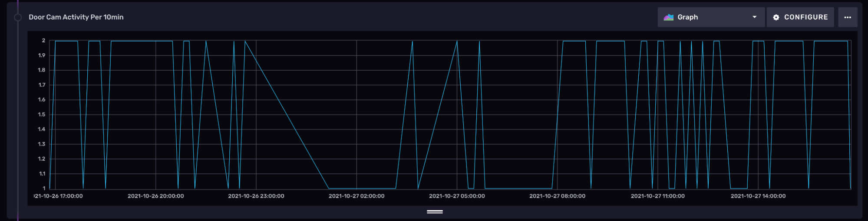The image size is (868, 221).
Task: Expand the visualization type dropdown arrow
Action: pos(754,17)
